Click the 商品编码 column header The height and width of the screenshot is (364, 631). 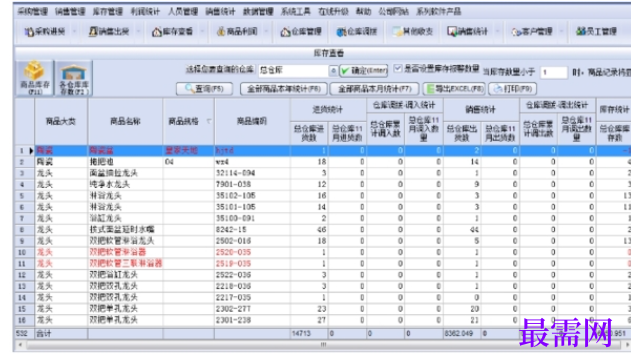point(252,121)
